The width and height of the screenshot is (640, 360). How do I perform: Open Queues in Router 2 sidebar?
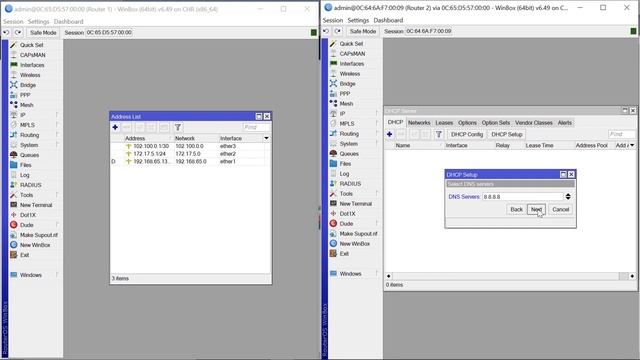[349, 154]
